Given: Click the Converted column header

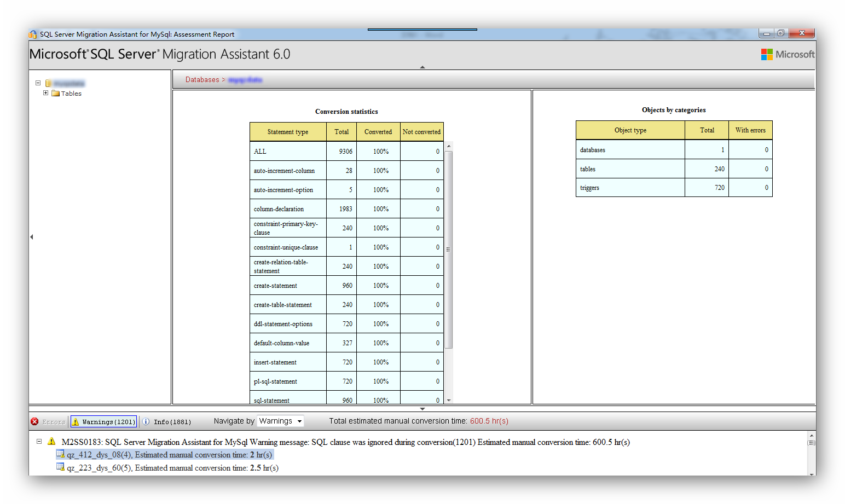Looking at the screenshot, I should click(x=378, y=132).
